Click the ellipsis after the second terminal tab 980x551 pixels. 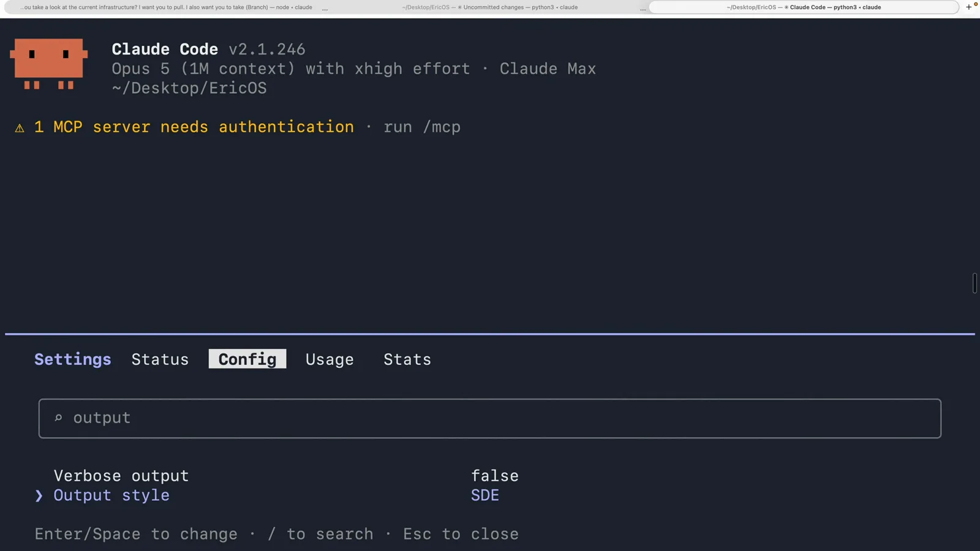coord(643,9)
